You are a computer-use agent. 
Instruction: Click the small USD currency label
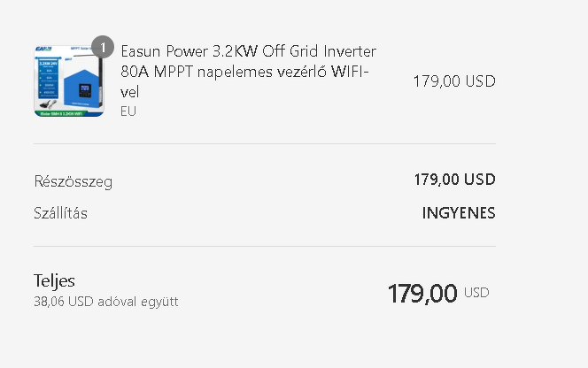pos(476,293)
